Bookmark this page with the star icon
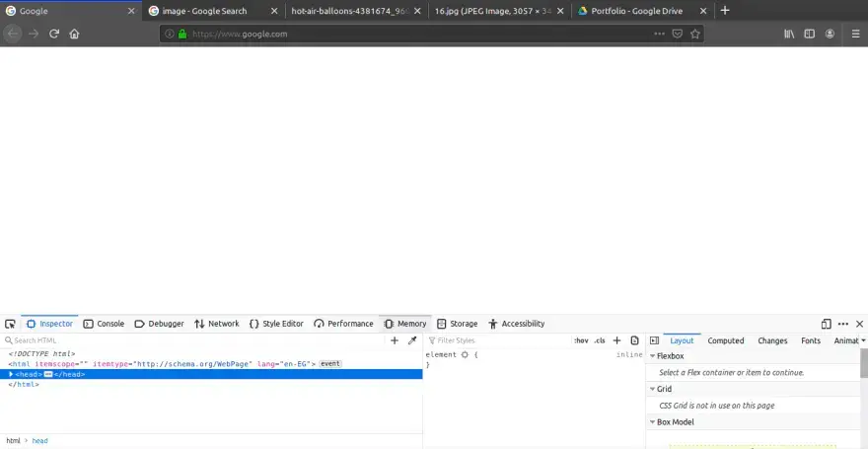 click(x=695, y=34)
